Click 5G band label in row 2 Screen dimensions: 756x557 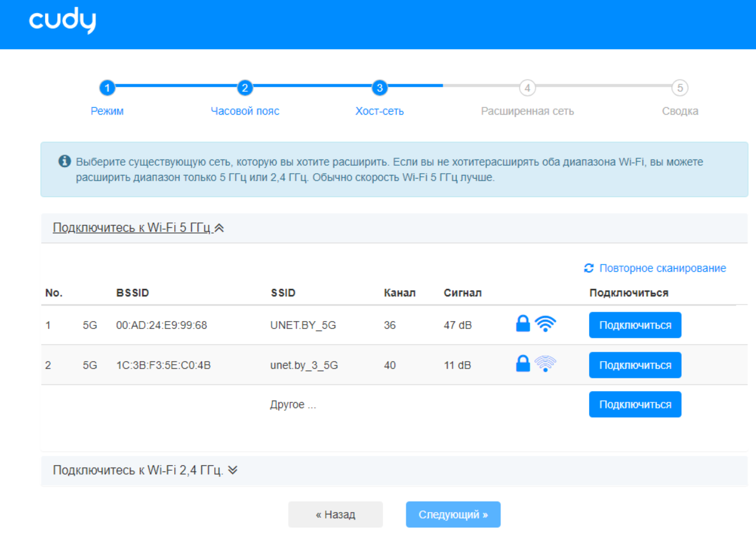[x=90, y=365]
